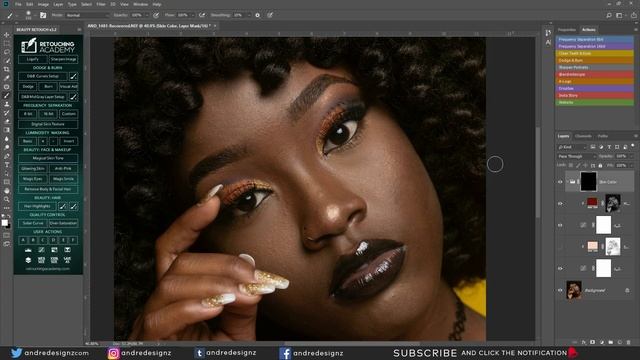Viewport: 640px width, 360px height.
Task: Click the Sharpen Image button
Action: click(x=64, y=59)
